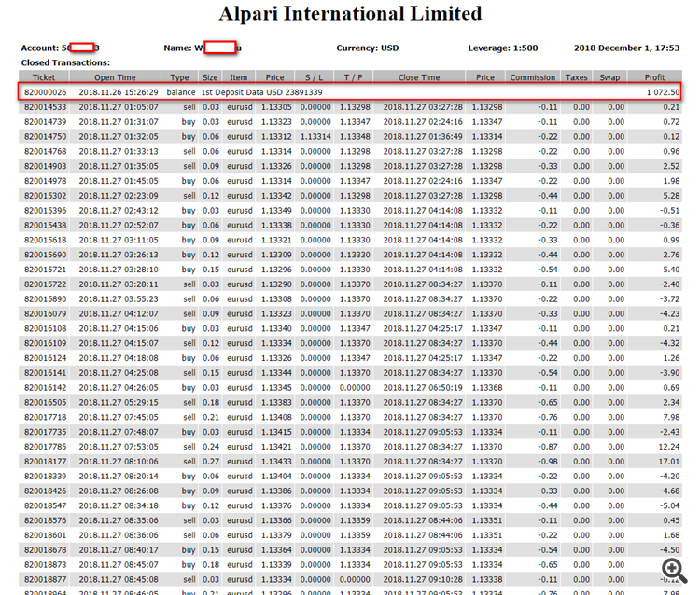Click close time 2018.11.27 09:10:28
Screen dimensions: 700x595
pos(423,579)
